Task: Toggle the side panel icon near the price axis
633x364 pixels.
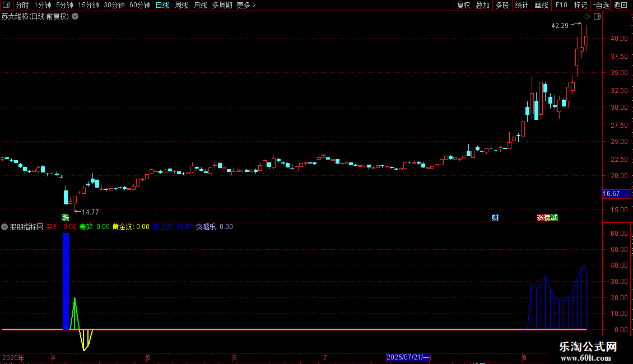Action: [597, 17]
